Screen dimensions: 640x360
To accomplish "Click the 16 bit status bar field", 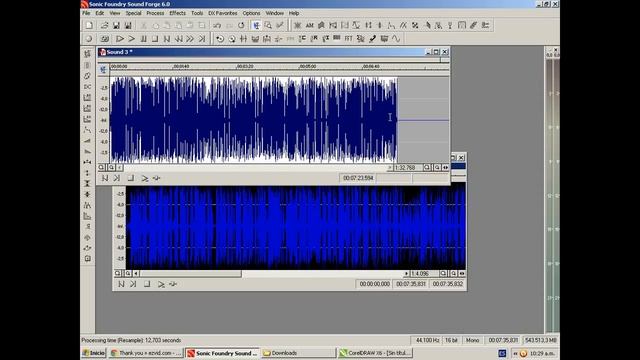I will pyautogui.click(x=451, y=340).
